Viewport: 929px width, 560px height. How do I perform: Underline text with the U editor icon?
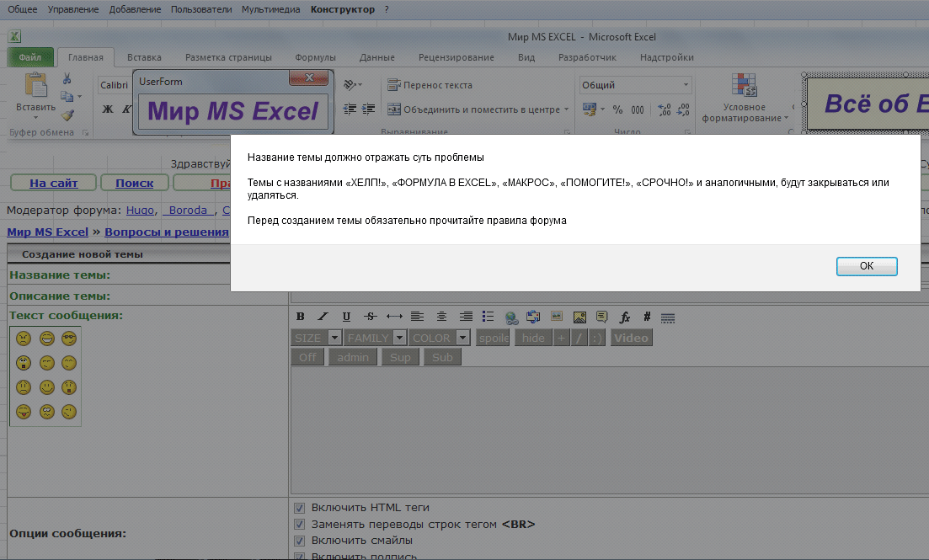pos(347,317)
